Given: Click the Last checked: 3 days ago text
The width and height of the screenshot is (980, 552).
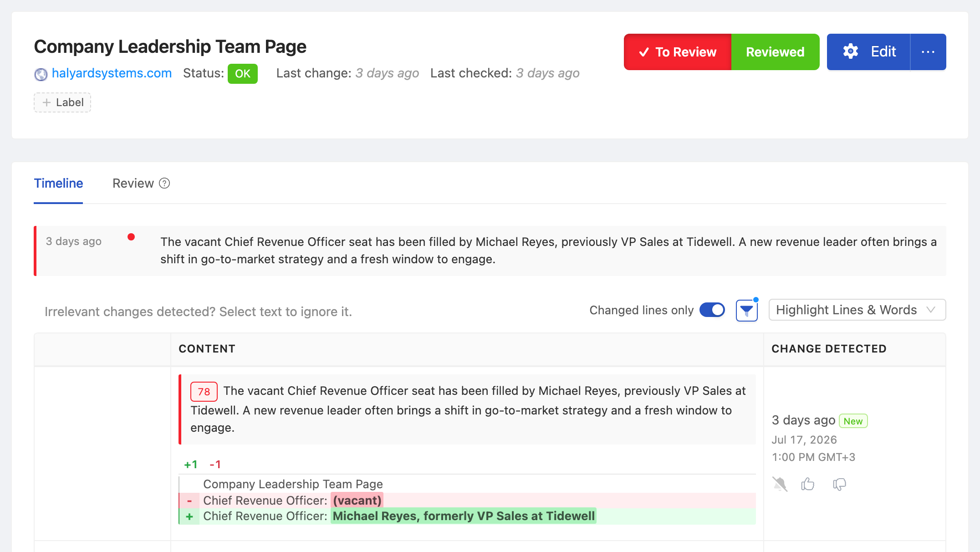Looking at the screenshot, I should [505, 73].
